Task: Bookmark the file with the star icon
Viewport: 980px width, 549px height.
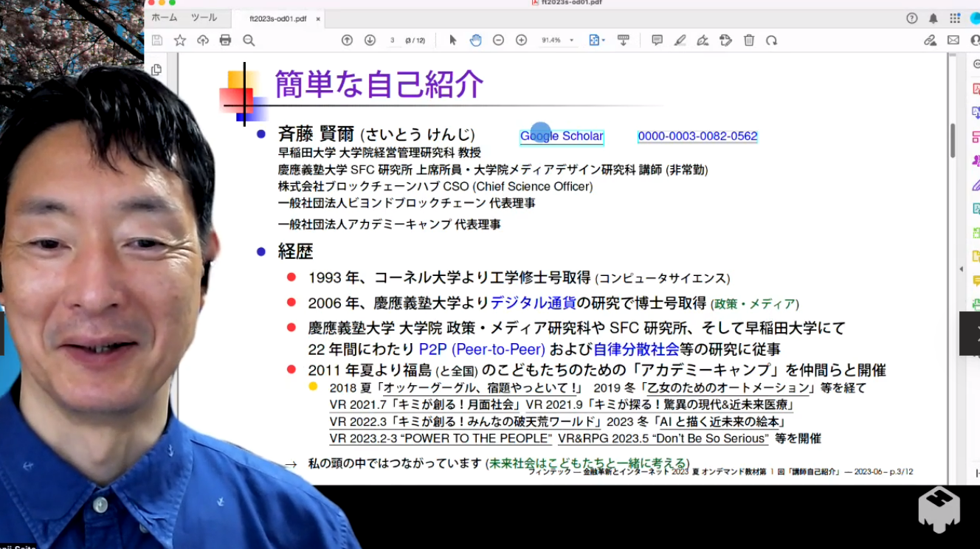Action: (180, 41)
